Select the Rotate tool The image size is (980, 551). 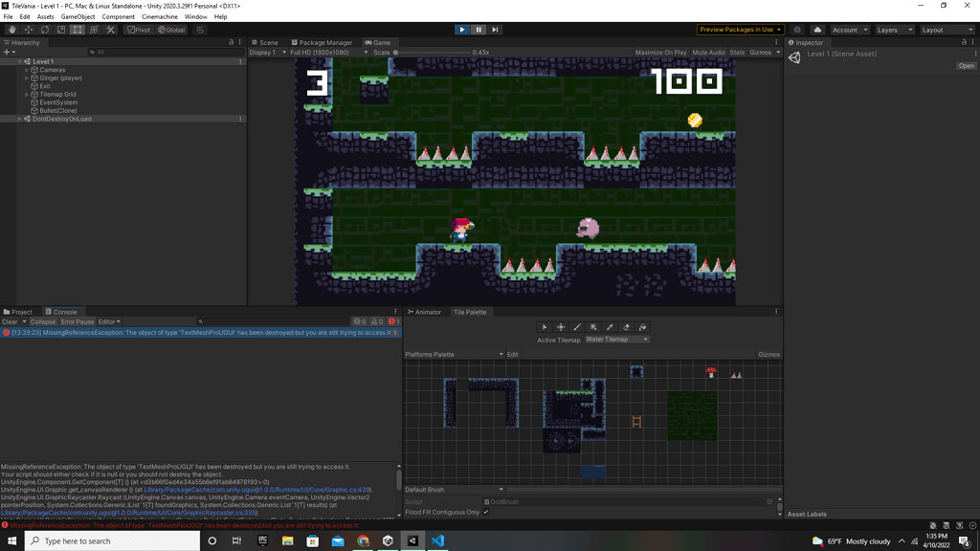(44, 30)
